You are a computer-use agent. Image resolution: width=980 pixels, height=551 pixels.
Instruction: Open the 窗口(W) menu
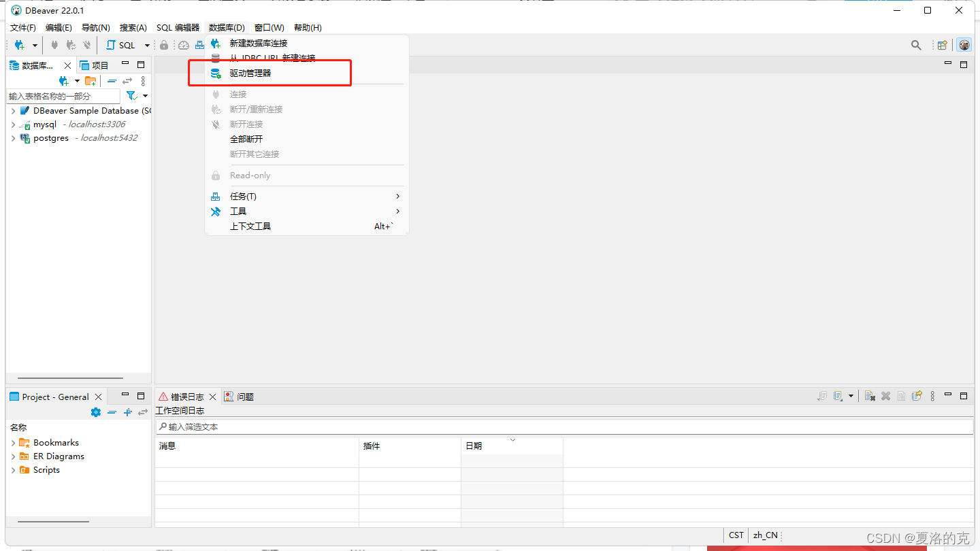(269, 28)
